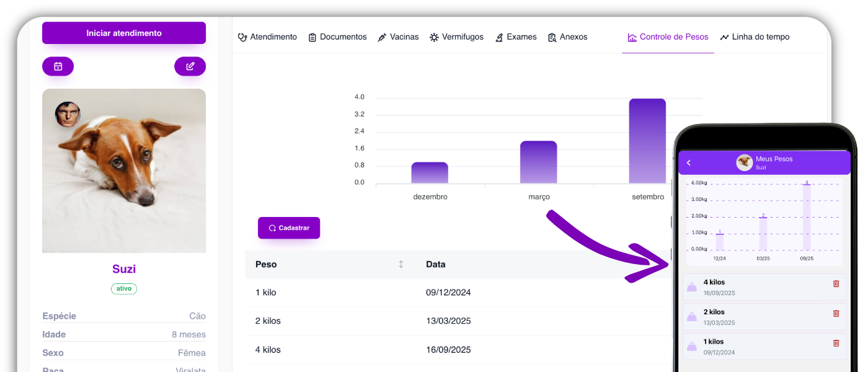Delete the 4 kilos entry via trash icon

[x=836, y=283]
